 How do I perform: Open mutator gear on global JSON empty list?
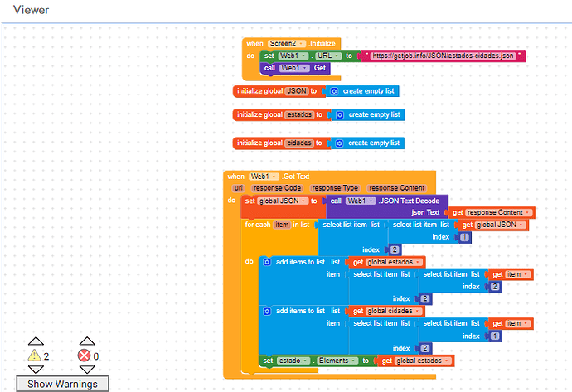point(334,91)
